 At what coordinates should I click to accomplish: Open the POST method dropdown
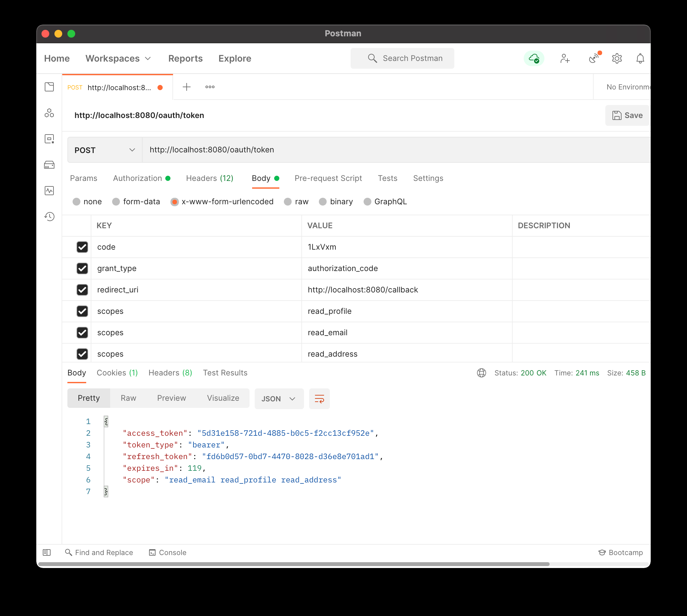[105, 150]
